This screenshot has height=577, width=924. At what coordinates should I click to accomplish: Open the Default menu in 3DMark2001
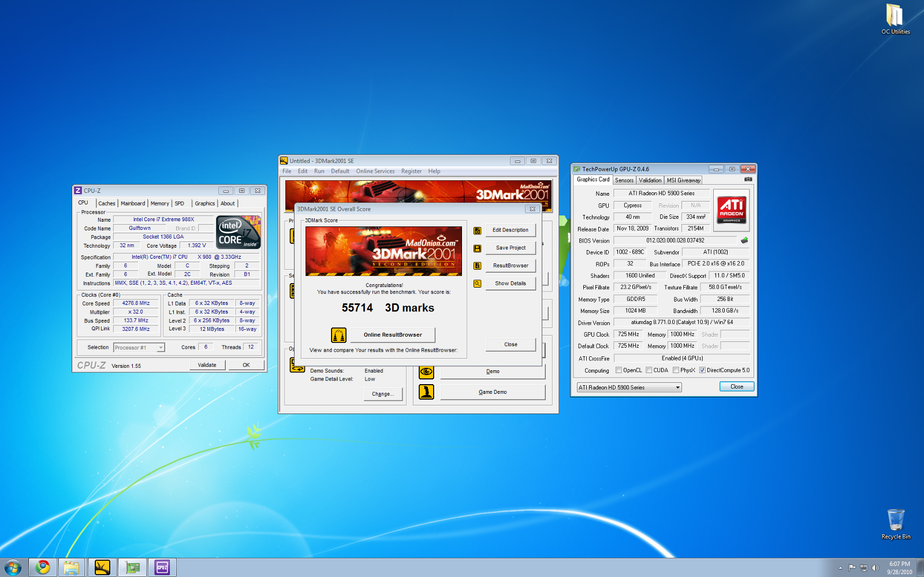[x=340, y=171]
